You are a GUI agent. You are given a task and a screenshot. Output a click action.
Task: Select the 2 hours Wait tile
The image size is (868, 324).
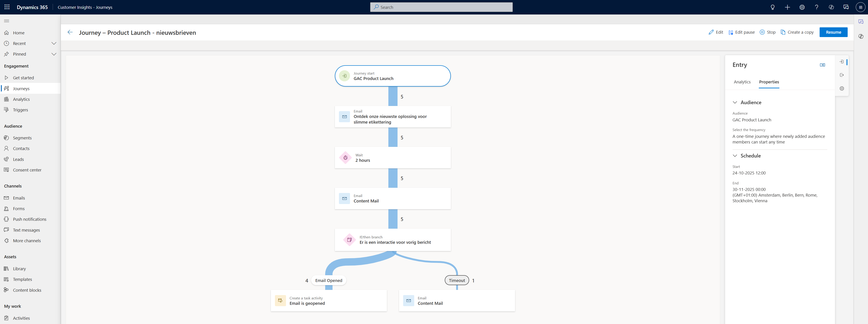pyautogui.click(x=393, y=157)
